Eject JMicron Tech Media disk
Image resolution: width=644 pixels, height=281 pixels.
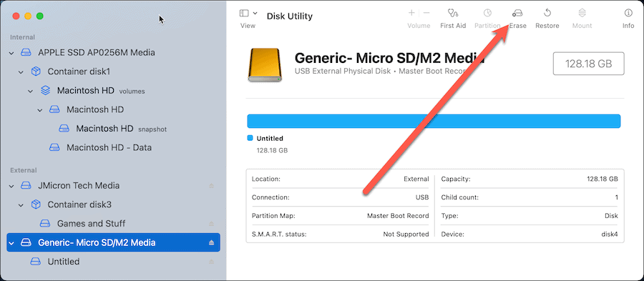[212, 186]
